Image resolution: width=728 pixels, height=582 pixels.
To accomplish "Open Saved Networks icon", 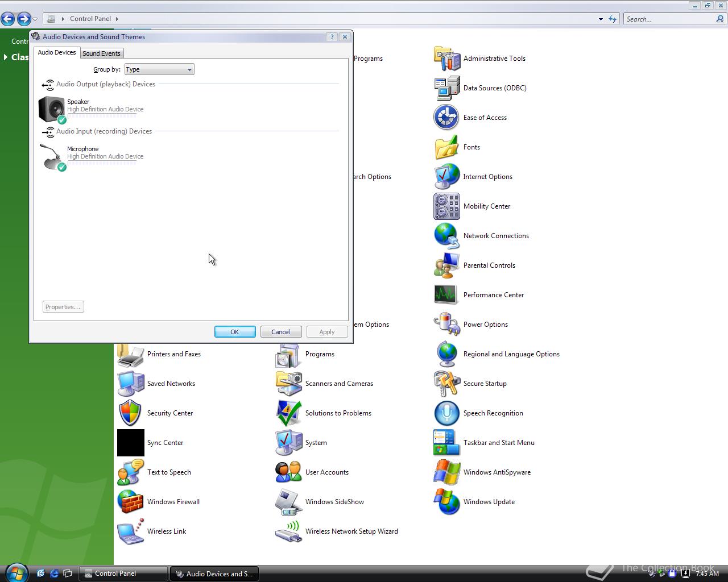I will coord(130,384).
